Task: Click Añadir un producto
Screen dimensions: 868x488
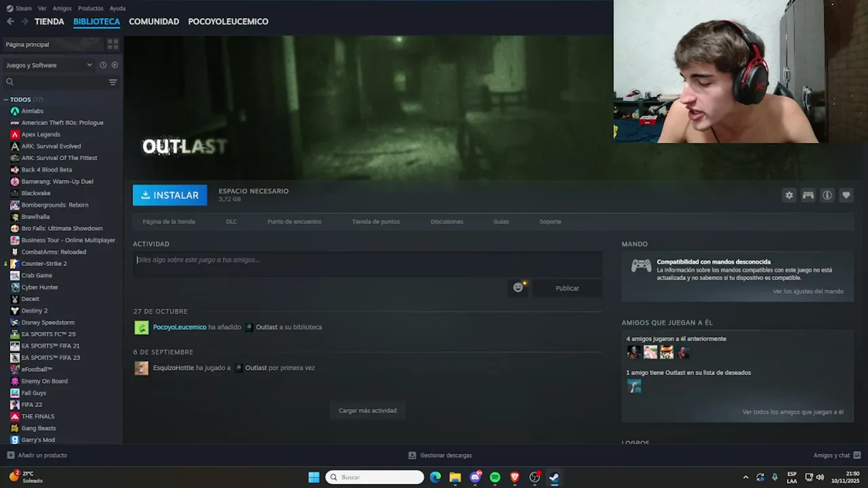Action: point(37,455)
